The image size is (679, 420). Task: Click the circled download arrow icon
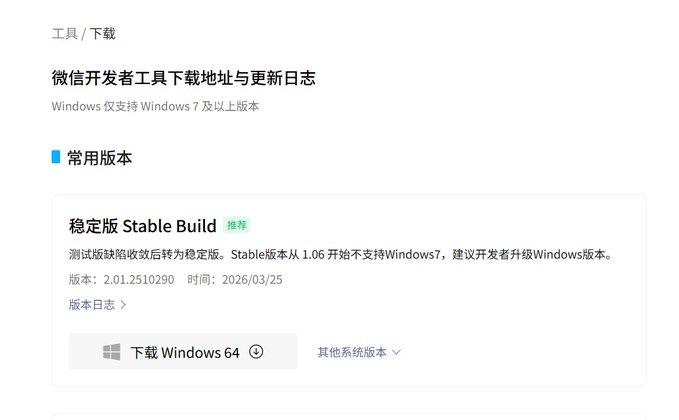pyautogui.click(x=256, y=352)
